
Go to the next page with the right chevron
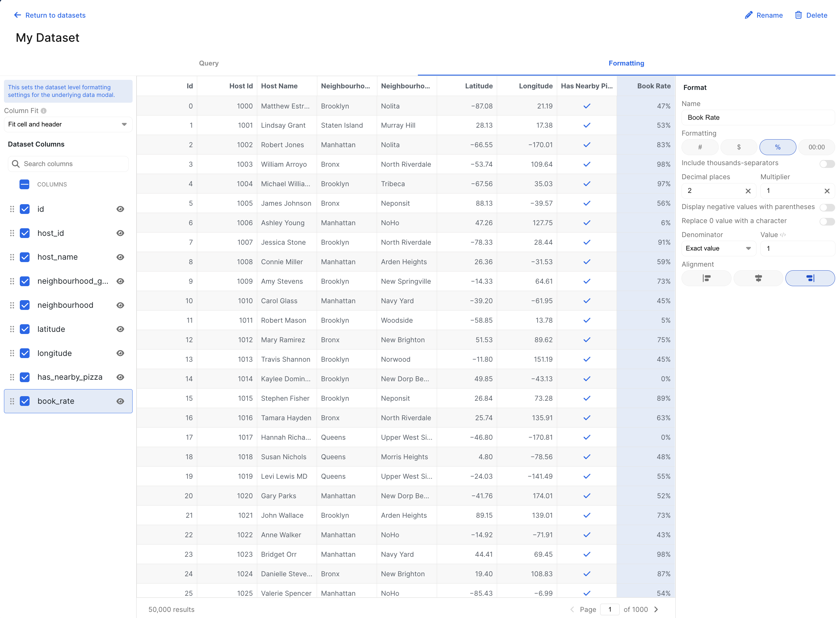tap(656, 609)
